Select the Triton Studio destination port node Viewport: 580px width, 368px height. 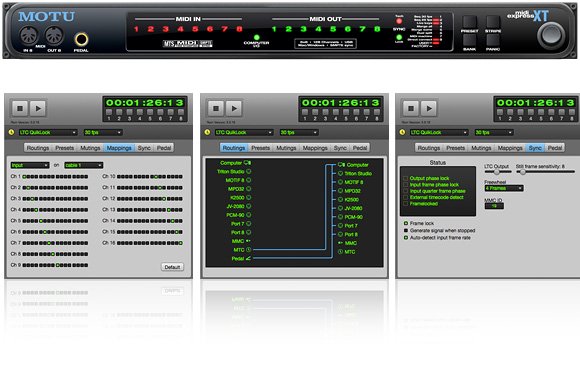click(x=340, y=173)
